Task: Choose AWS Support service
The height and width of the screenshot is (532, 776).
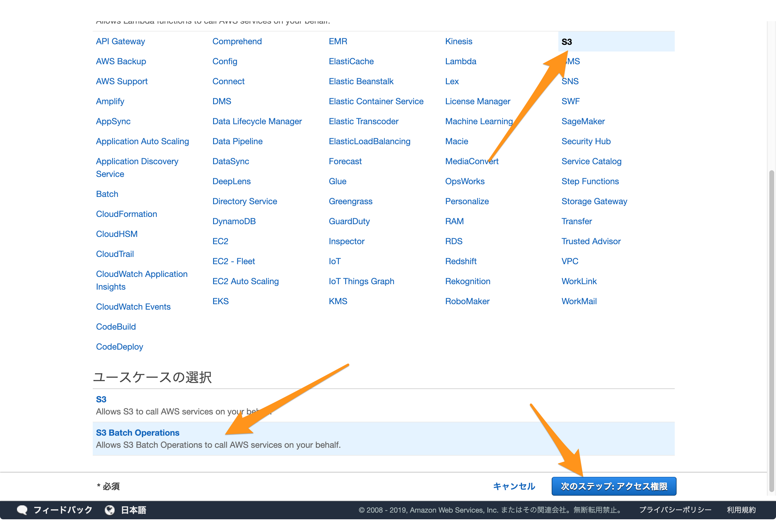Action: [x=122, y=81]
